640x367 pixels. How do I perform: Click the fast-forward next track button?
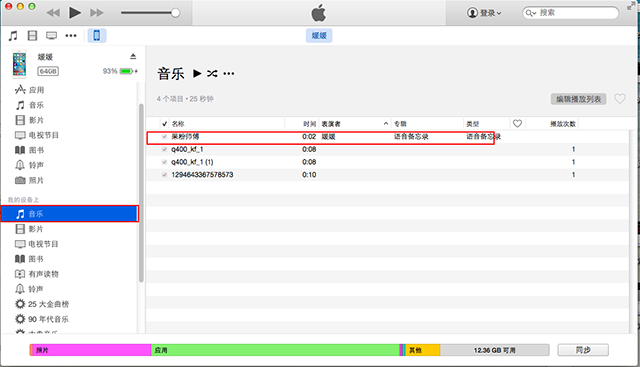[x=97, y=13]
